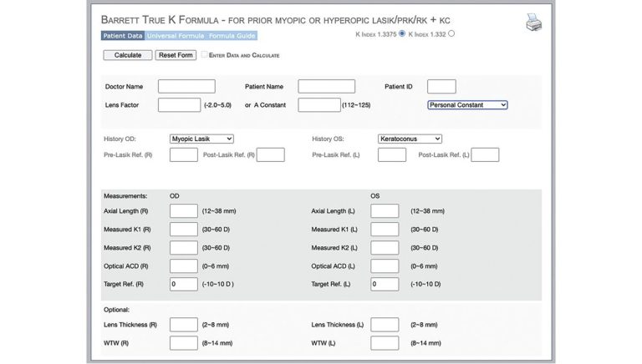642x364 pixels.
Task: Click Measured K1 (R) input
Action: 184,229
